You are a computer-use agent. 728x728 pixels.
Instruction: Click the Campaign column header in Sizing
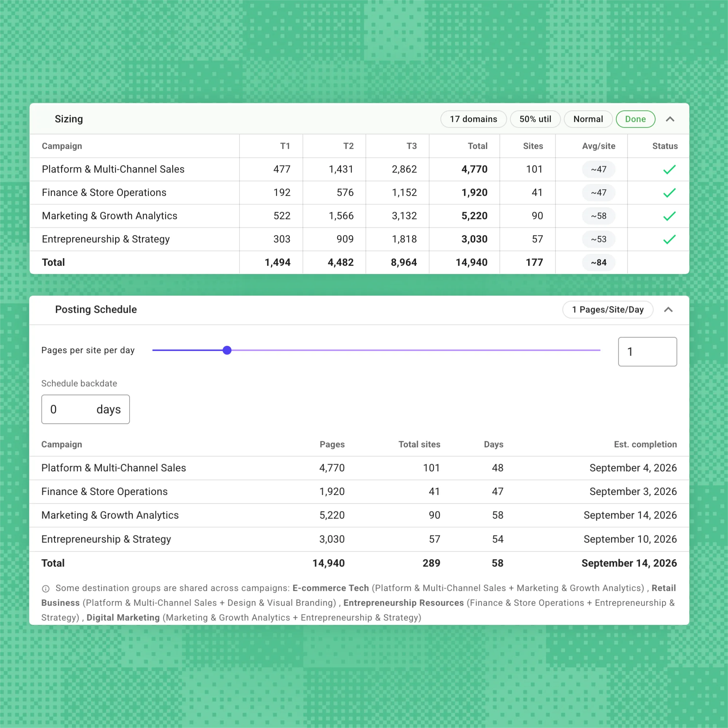coord(62,146)
